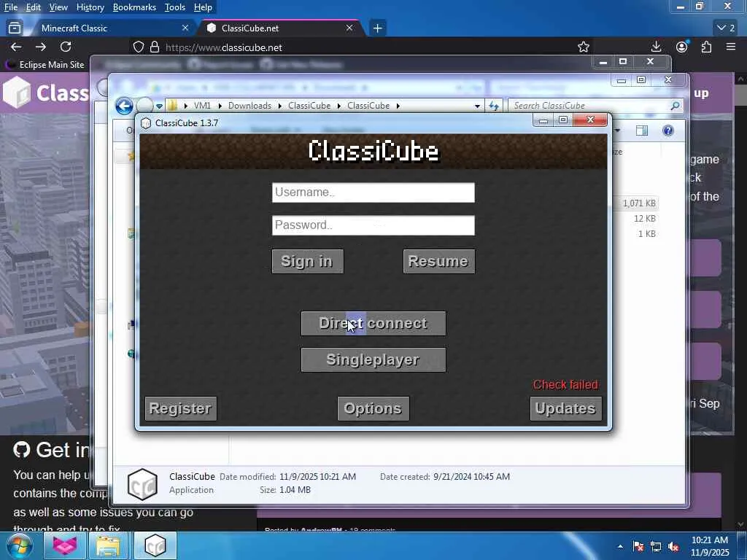Open the File menu in Firefox
The width and height of the screenshot is (747, 560).
pyautogui.click(x=11, y=7)
